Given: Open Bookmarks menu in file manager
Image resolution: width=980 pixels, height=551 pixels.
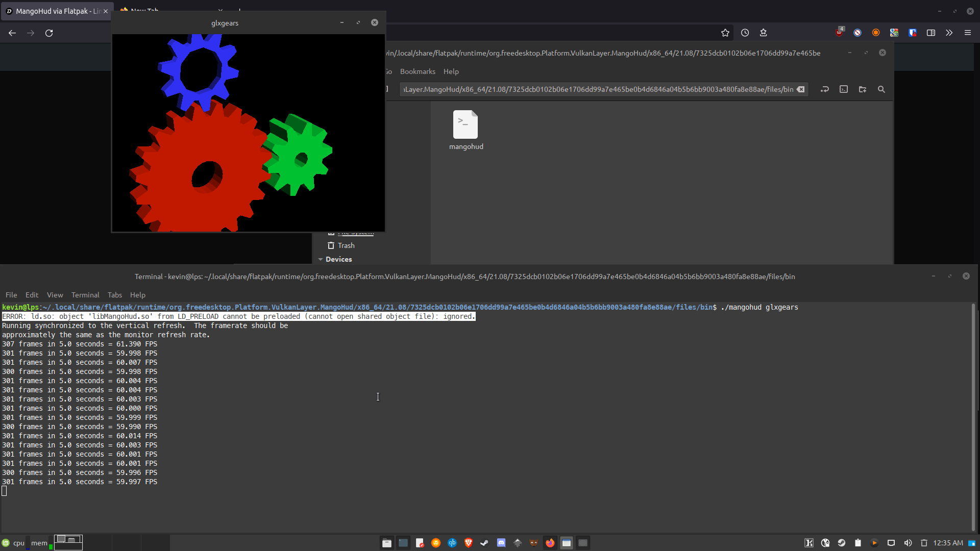Looking at the screenshot, I should (418, 71).
